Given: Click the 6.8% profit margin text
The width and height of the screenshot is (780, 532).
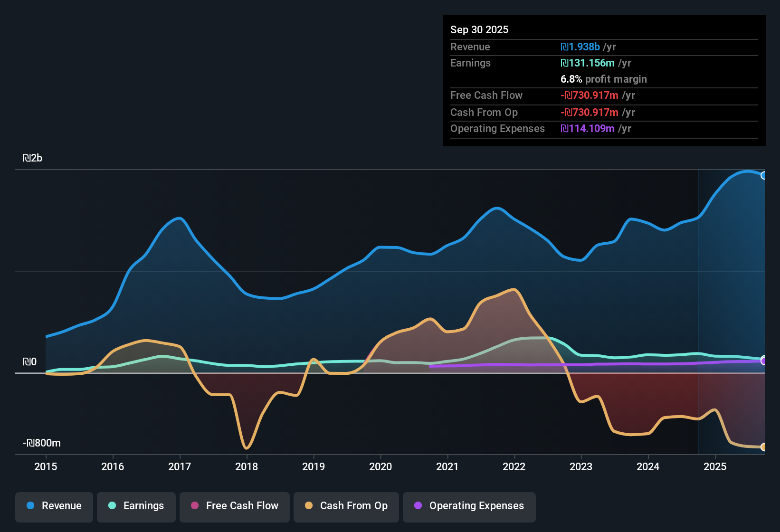Looking at the screenshot, I should (603, 79).
